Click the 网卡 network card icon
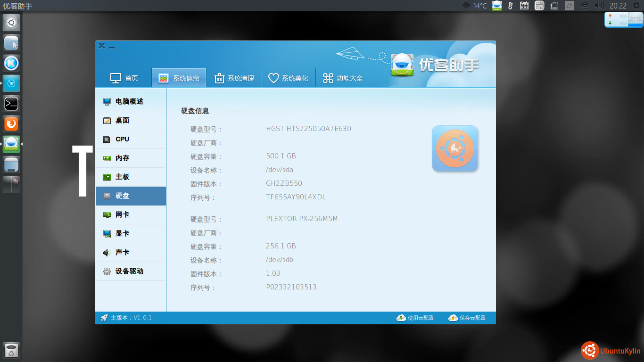 [107, 215]
